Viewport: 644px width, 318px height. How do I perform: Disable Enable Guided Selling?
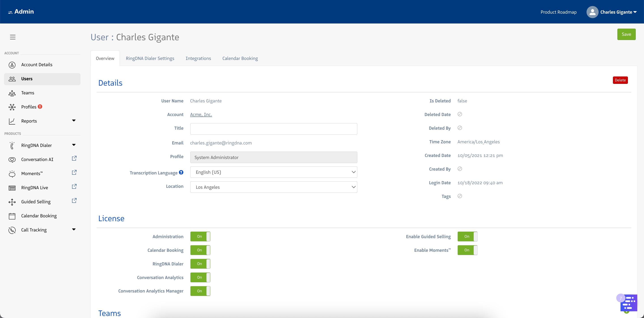click(x=468, y=236)
